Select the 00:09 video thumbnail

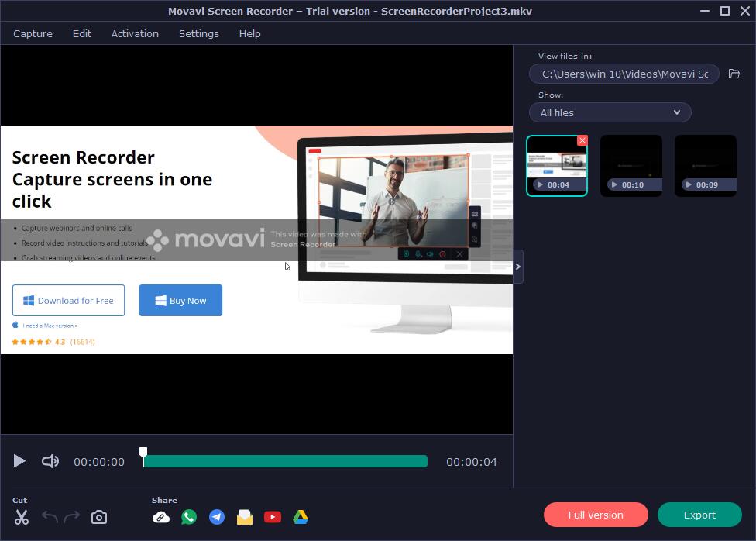pyautogui.click(x=706, y=166)
